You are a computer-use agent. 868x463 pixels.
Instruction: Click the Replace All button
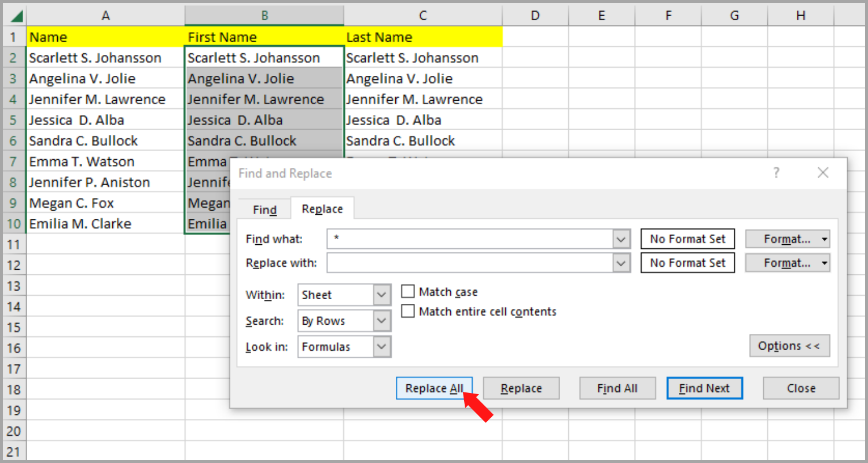434,388
